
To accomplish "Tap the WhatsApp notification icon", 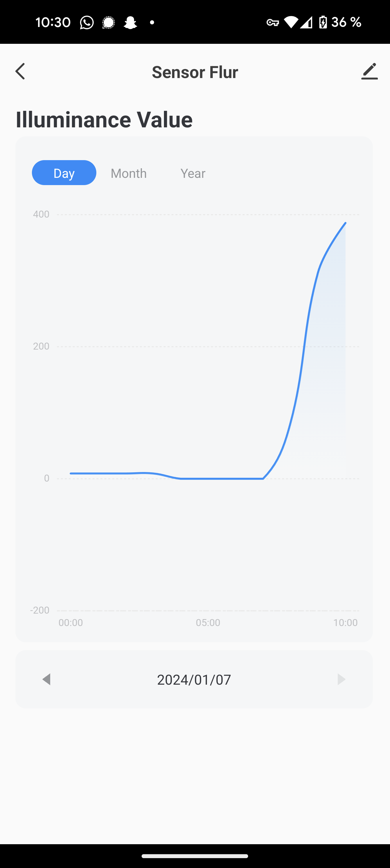I will [87, 23].
